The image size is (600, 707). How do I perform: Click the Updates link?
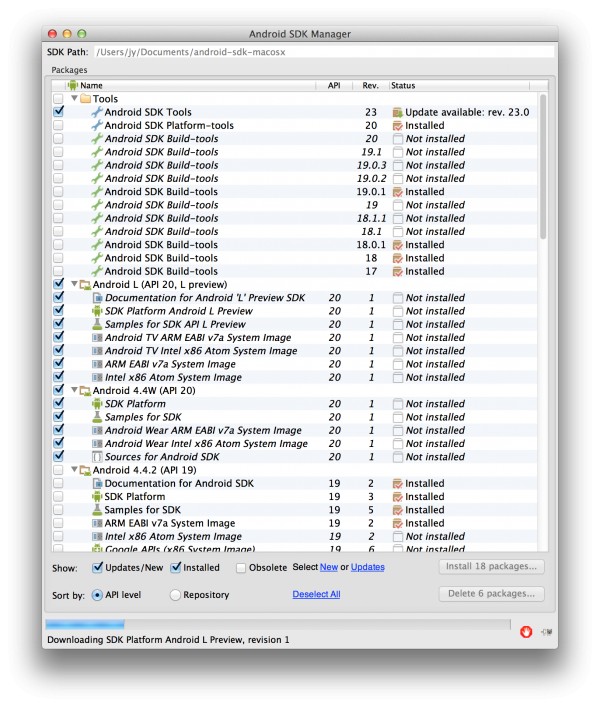(367, 567)
